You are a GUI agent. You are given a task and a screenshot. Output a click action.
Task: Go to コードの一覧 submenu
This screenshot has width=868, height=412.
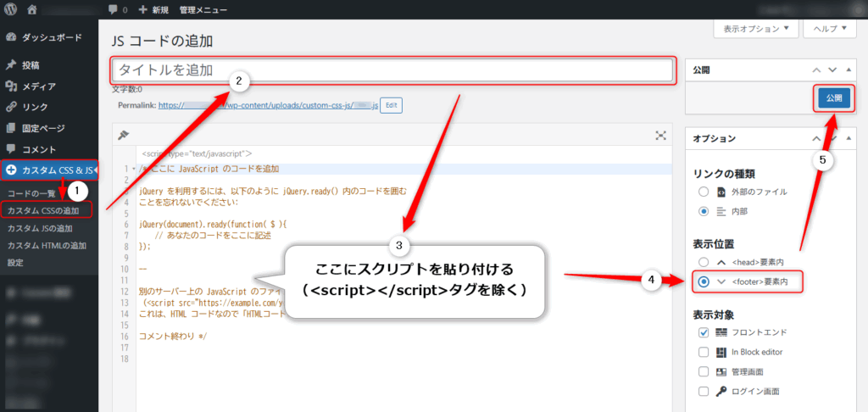click(x=31, y=193)
